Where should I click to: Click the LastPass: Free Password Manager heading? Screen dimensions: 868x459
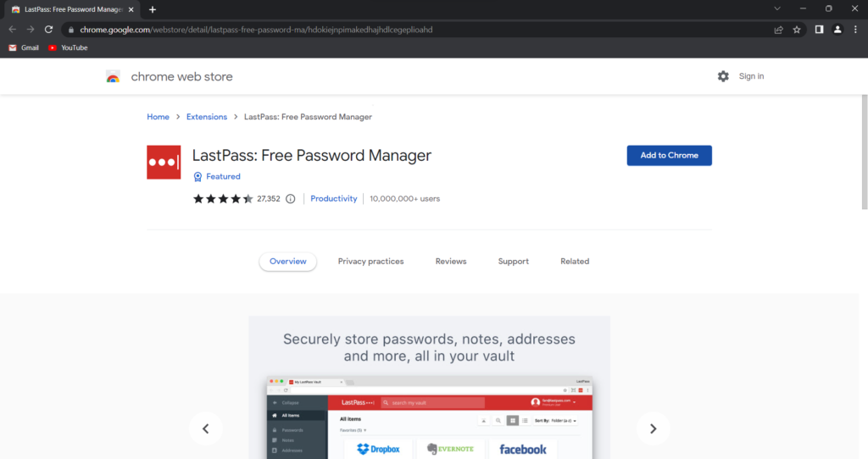[312, 155]
